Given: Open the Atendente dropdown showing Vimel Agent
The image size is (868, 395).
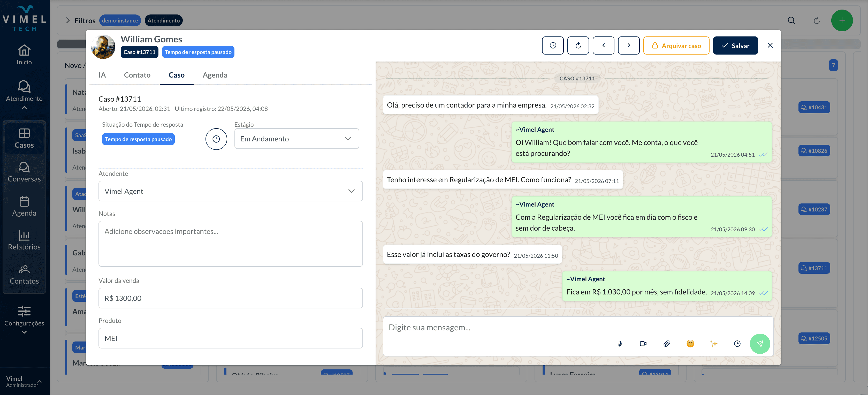Looking at the screenshot, I should click(231, 191).
